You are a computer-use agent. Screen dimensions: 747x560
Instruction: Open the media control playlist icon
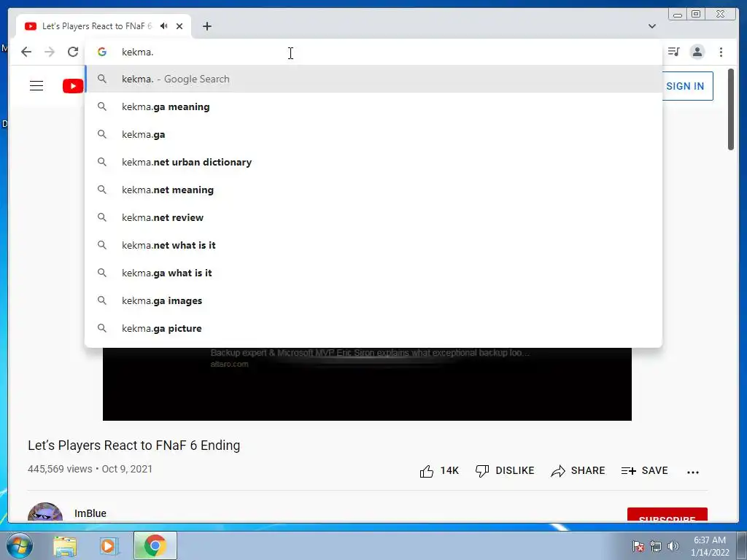(x=673, y=52)
